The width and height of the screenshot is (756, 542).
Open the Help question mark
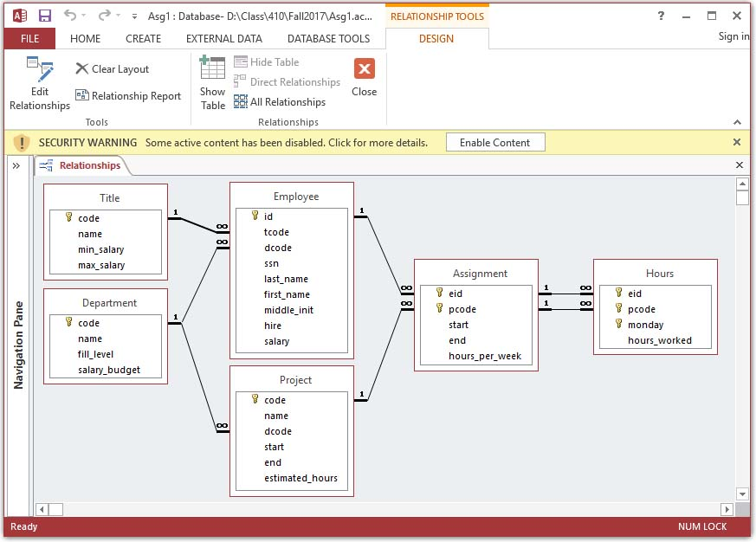tap(662, 16)
